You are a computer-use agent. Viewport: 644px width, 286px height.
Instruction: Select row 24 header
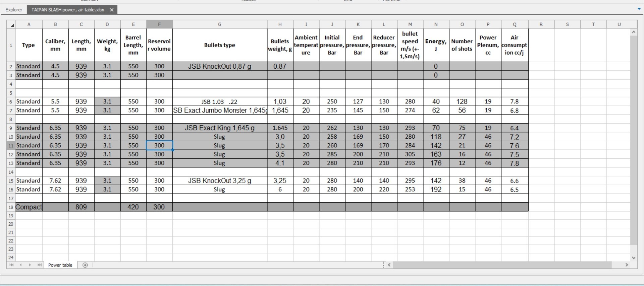click(x=11, y=258)
